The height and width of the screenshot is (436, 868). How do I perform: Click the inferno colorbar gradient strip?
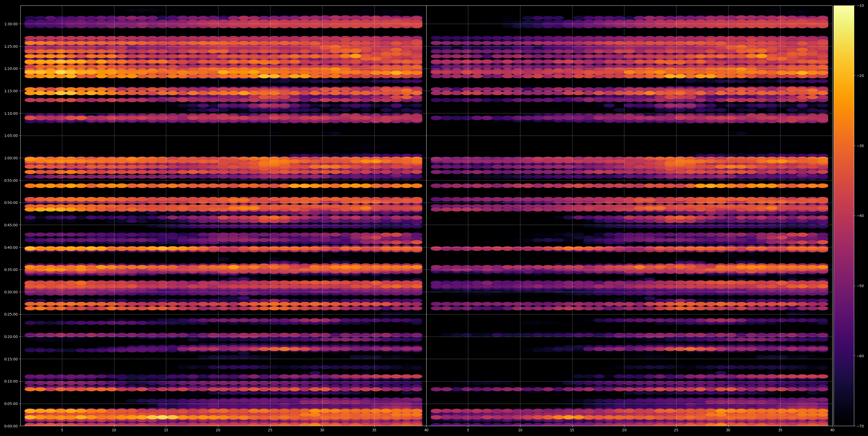pyautogui.click(x=844, y=216)
